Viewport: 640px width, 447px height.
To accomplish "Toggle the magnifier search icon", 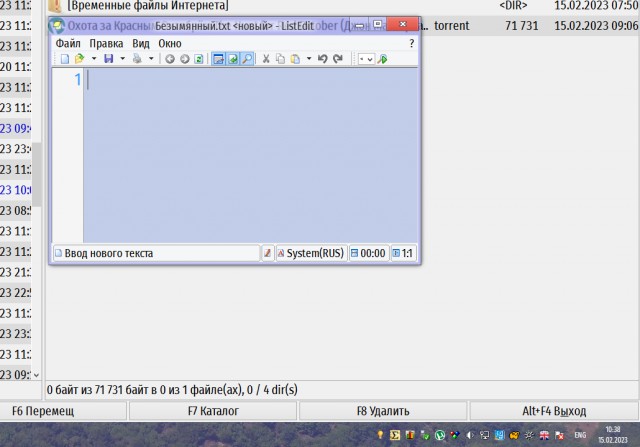I will (x=247, y=59).
